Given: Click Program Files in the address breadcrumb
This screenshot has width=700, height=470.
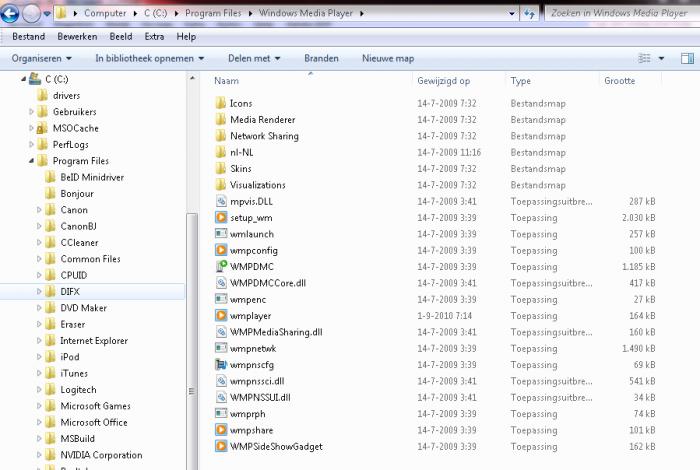Looking at the screenshot, I should coord(213,13).
